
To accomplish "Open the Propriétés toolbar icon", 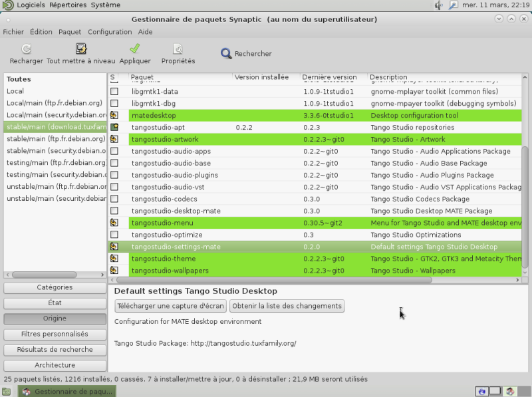I will [x=178, y=49].
